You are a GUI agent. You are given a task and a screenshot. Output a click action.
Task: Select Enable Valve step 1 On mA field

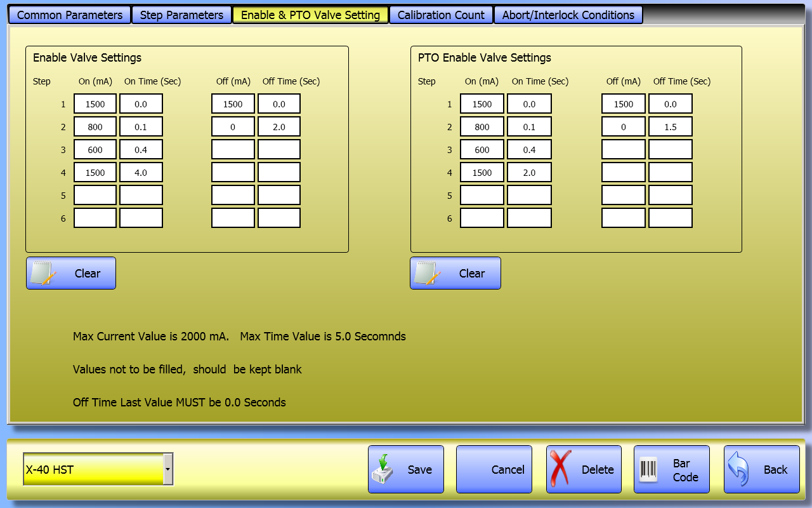click(95, 104)
